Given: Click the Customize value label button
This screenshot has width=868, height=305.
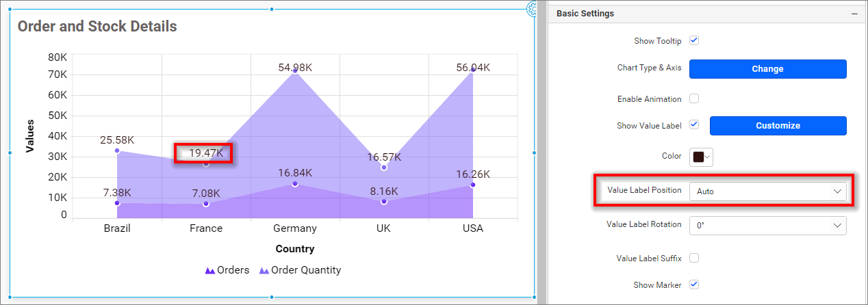Looking at the screenshot, I should pos(778,126).
